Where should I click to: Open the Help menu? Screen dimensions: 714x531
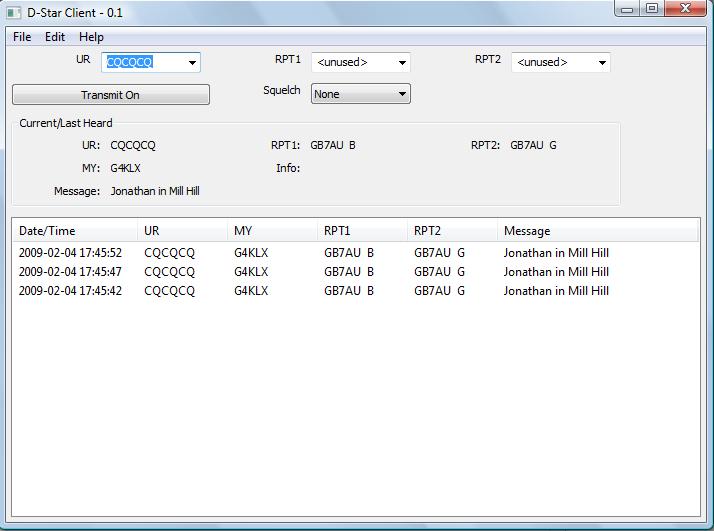(91, 37)
